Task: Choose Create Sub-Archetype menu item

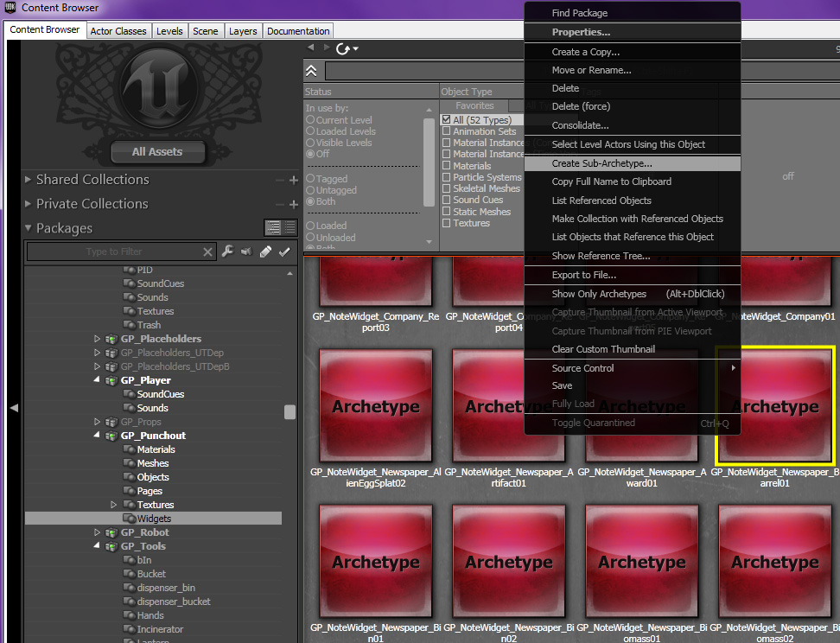Action: (632, 163)
